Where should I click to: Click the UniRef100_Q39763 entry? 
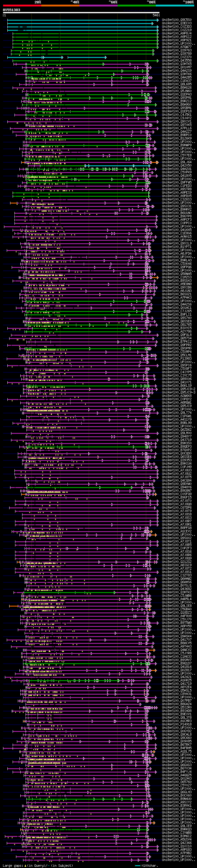point(176,50)
